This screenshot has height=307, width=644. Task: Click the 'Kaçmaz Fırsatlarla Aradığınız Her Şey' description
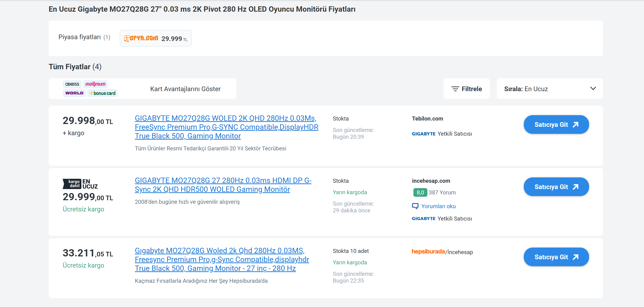[x=201, y=281]
